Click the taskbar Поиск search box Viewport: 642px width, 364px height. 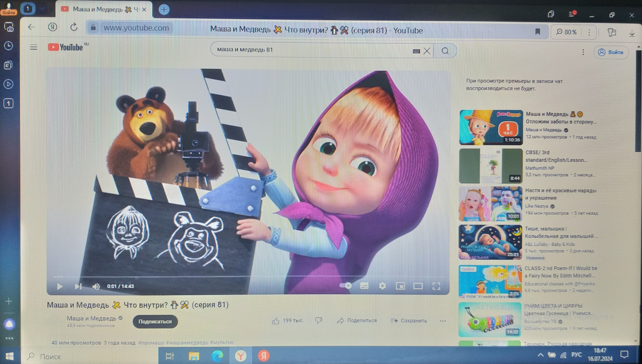pyautogui.click(x=90, y=356)
